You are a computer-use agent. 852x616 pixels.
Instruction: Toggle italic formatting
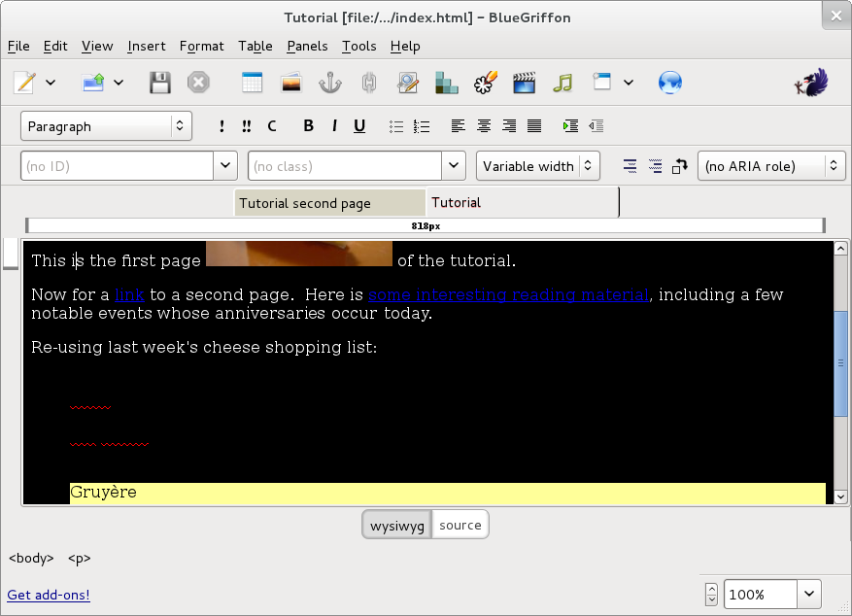tap(334, 126)
